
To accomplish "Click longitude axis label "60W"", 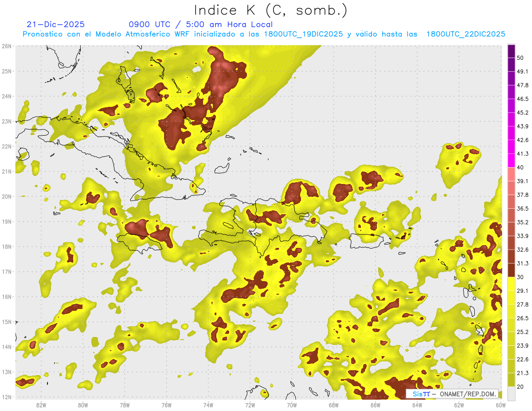I will (501, 405).
